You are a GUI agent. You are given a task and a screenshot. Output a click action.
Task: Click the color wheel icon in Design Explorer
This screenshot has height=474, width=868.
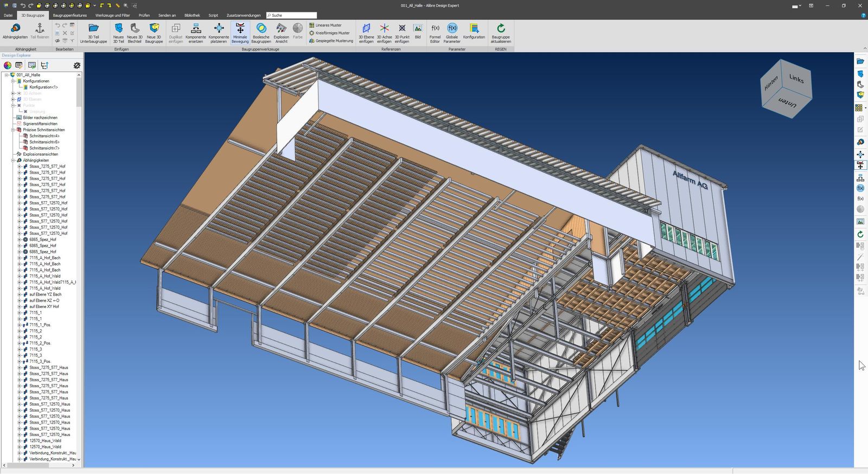[x=8, y=65]
